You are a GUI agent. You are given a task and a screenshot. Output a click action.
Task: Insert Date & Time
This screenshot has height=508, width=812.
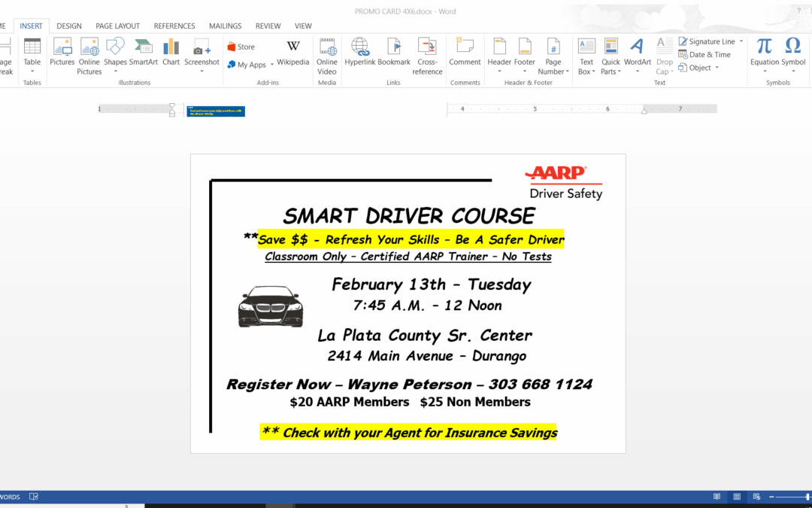tap(704, 54)
